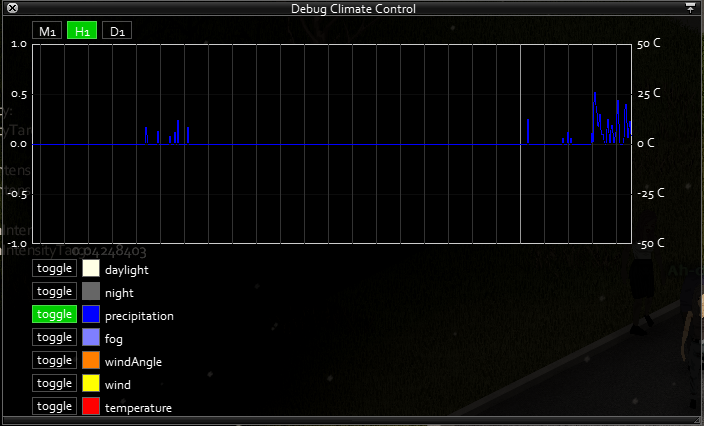This screenshot has height=426, width=704.
Task: Toggle wind graph line
Action: pos(54,383)
